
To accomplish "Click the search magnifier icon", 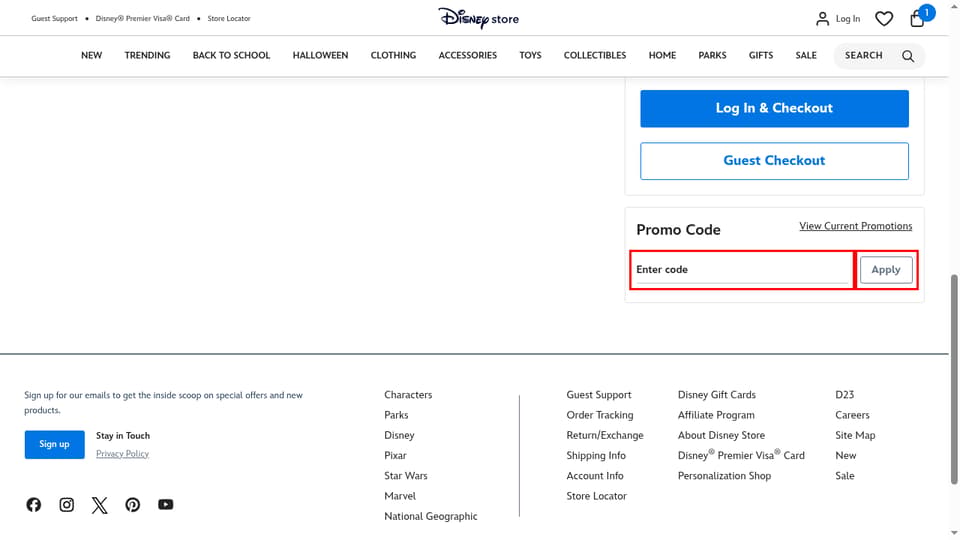I will coord(908,56).
